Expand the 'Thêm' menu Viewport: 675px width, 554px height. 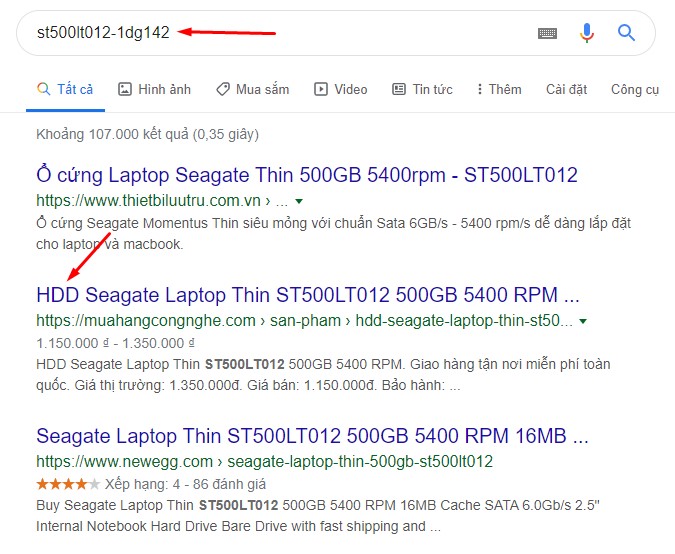(499, 90)
